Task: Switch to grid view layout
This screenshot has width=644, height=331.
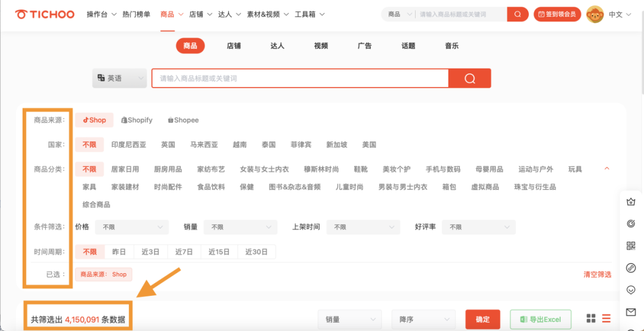Action: [x=591, y=318]
